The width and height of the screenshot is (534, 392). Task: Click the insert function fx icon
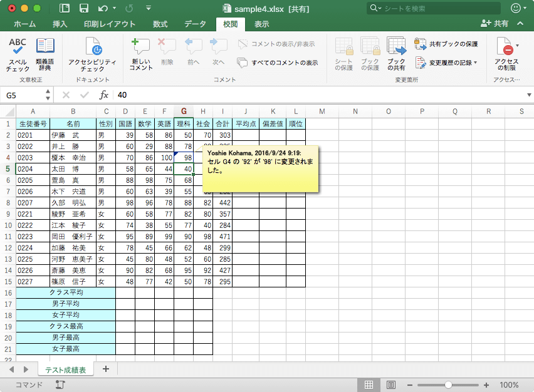(x=103, y=95)
